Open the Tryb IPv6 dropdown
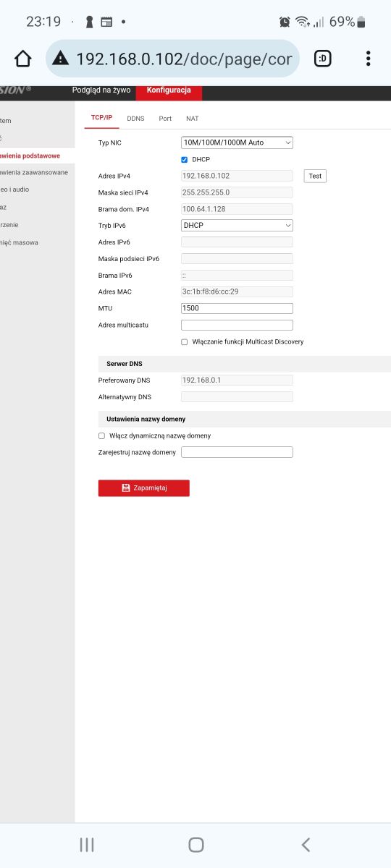The width and height of the screenshot is (391, 868). coord(237,225)
